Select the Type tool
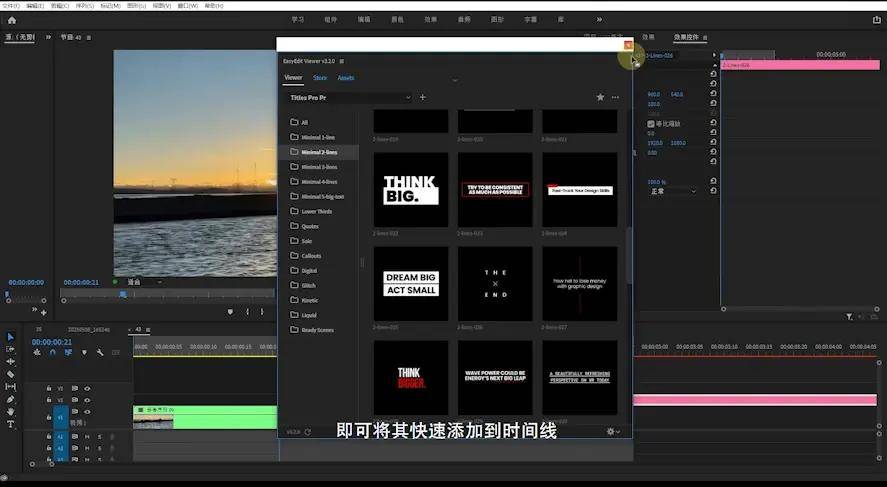The width and height of the screenshot is (887, 487). [10, 424]
